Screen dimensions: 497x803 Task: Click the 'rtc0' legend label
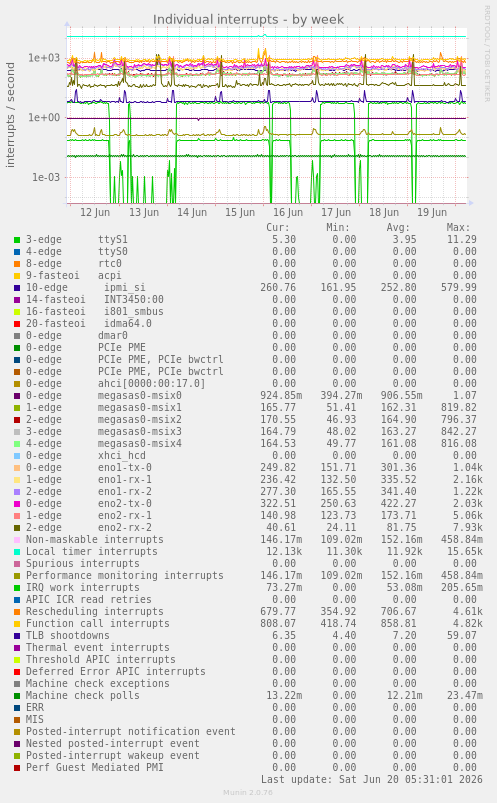tap(110, 264)
